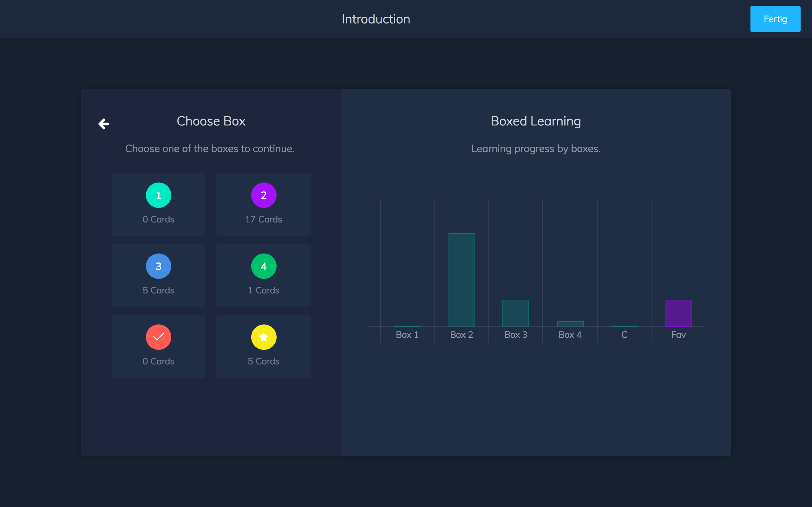Click the 17 Cards label
This screenshot has height=507, width=812.
[264, 219]
